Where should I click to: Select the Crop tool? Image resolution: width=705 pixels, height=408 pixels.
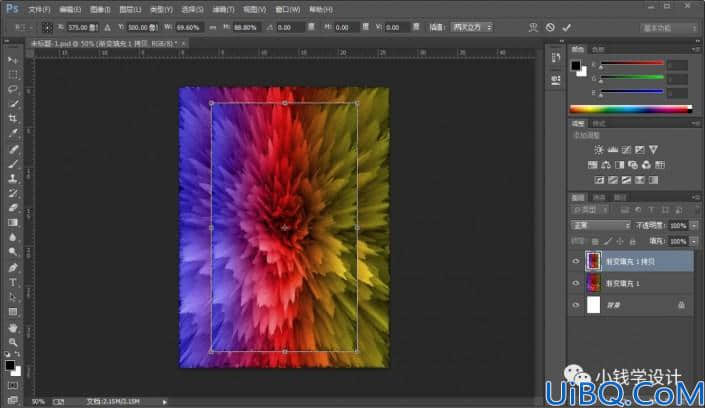[13, 118]
